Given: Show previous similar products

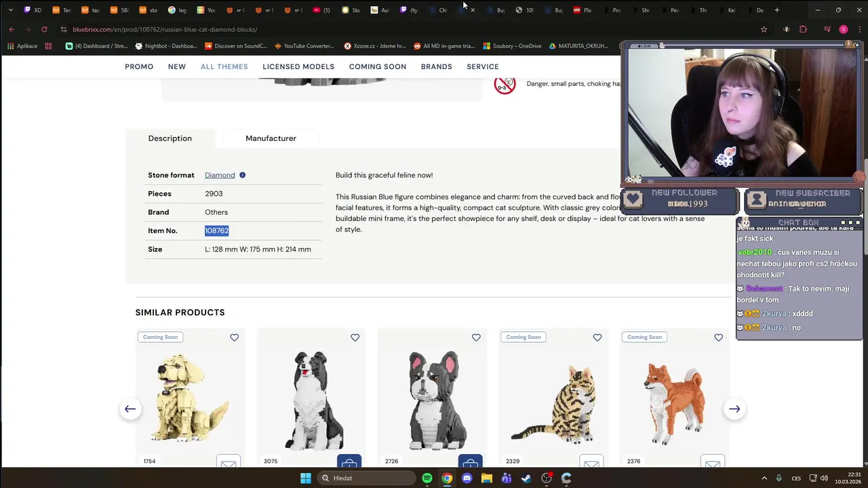Looking at the screenshot, I should coord(130,409).
